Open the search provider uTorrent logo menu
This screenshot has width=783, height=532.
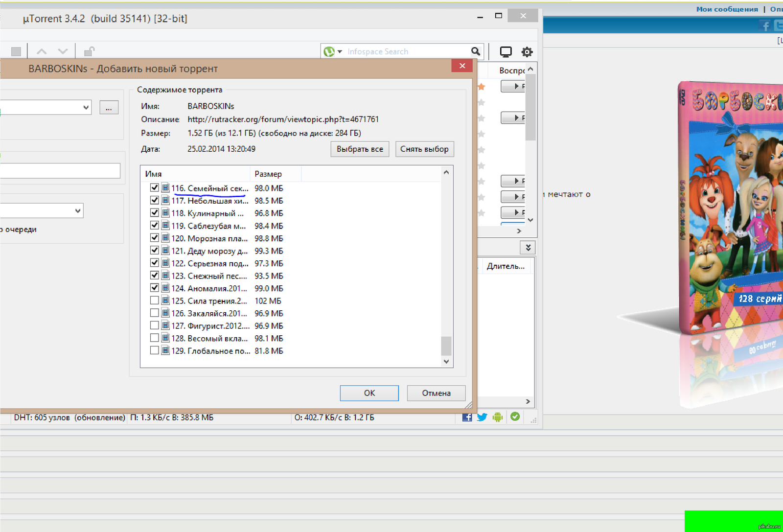332,51
